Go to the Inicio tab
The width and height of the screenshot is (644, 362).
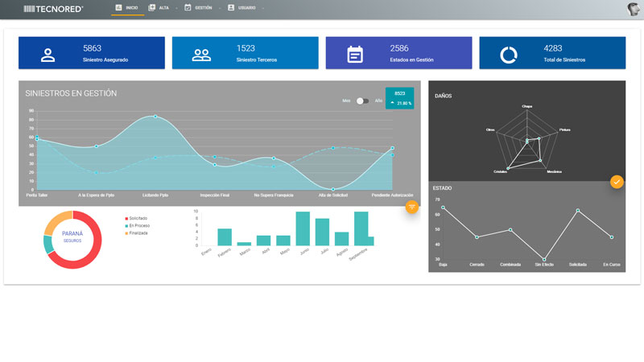127,7
